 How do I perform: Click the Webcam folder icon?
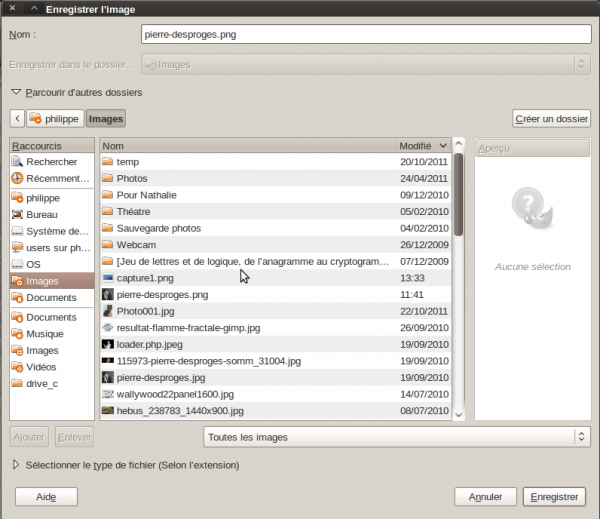click(x=108, y=245)
